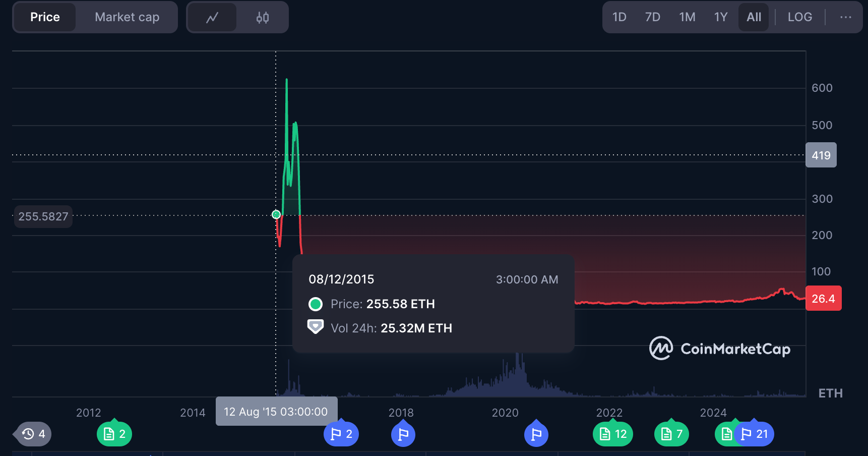
Task: Open blue flag event marker with 2
Action: pyautogui.click(x=341, y=434)
